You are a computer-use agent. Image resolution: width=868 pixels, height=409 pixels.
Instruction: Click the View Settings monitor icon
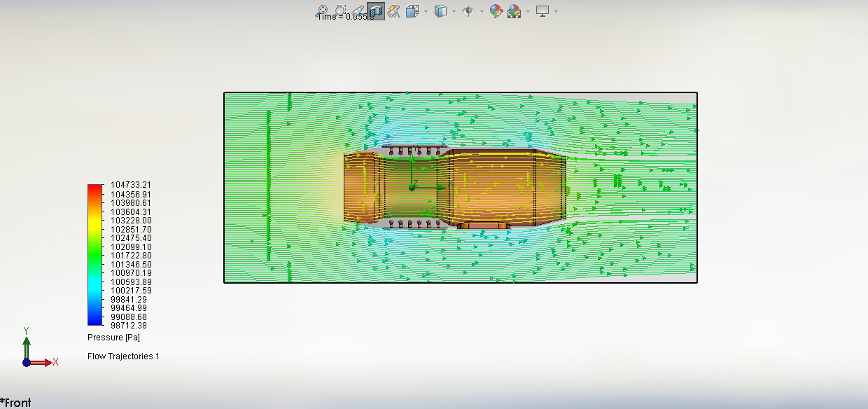[x=542, y=11]
